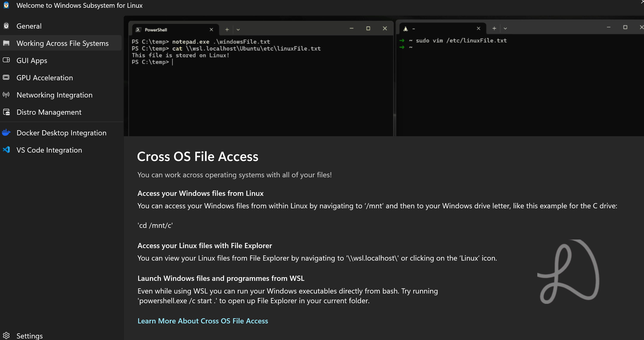Click the WSL penguin title bar icon
644x340 pixels.
[6, 5]
